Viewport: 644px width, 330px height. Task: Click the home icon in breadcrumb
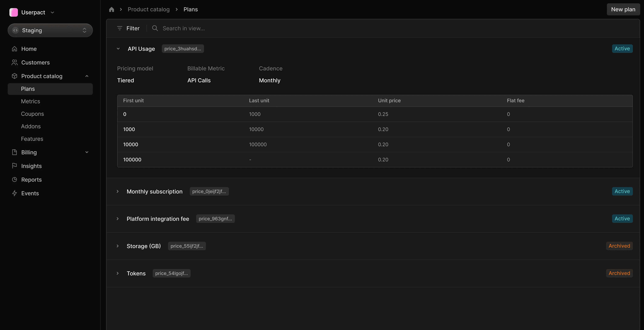(112, 10)
